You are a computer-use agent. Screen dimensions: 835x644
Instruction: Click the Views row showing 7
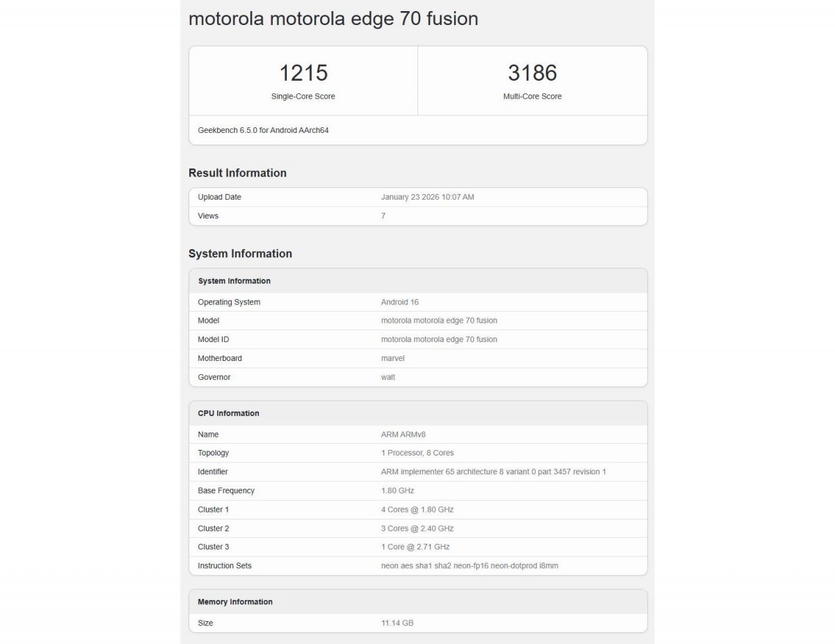(417, 216)
